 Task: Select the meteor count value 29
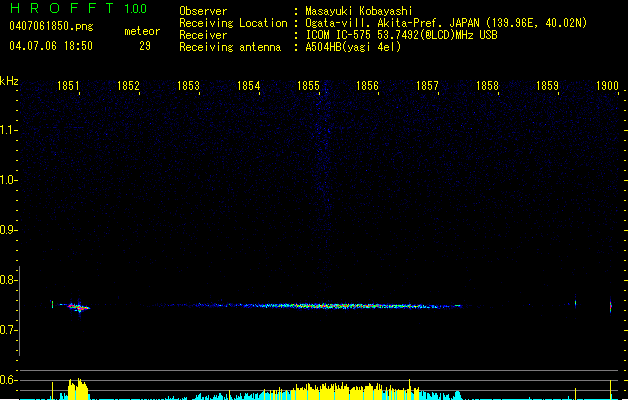[145, 46]
